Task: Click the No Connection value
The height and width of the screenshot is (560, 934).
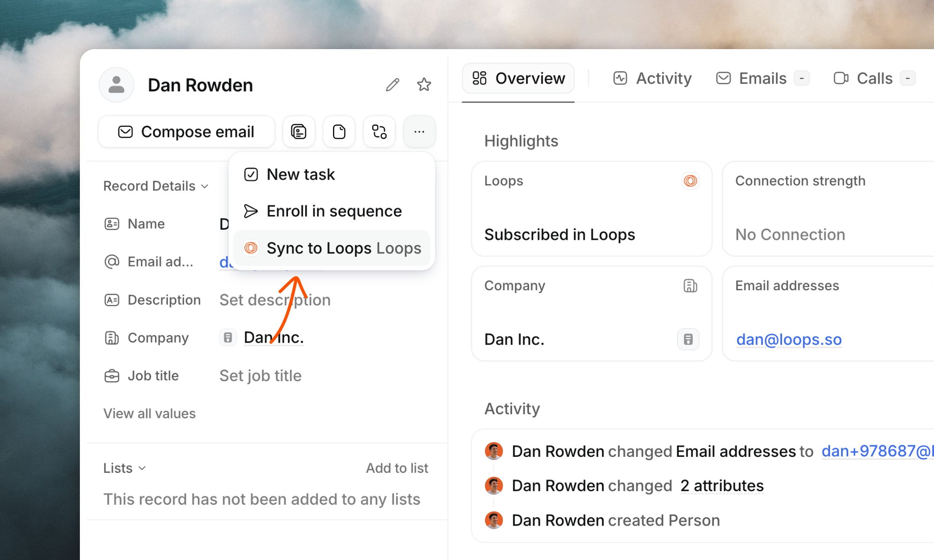Action: coord(790,235)
